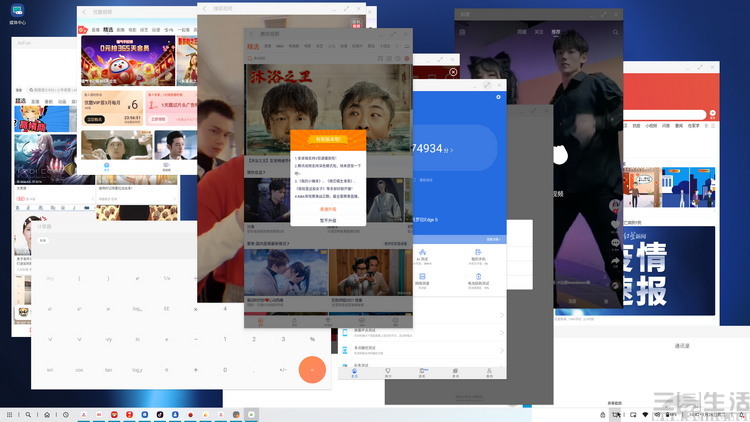Click the 通讯录 label at bottom right
The width and height of the screenshot is (750, 422).
[x=682, y=346]
